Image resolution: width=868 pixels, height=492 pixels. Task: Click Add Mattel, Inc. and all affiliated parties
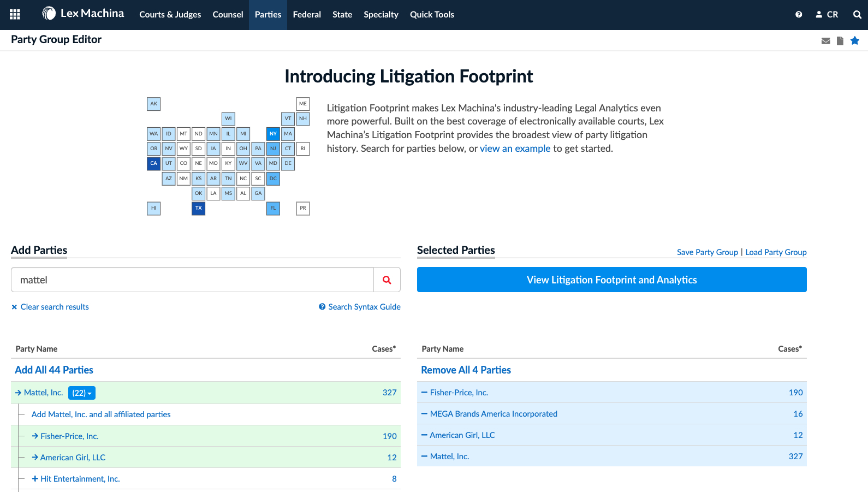101,414
